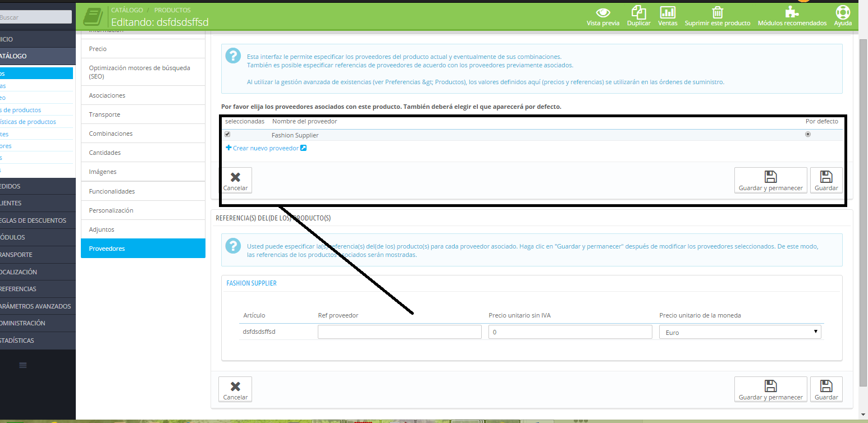Select the Por defecto radio for Fashion Supplier
Image resolution: width=868 pixels, height=423 pixels.
click(x=808, y=135)
